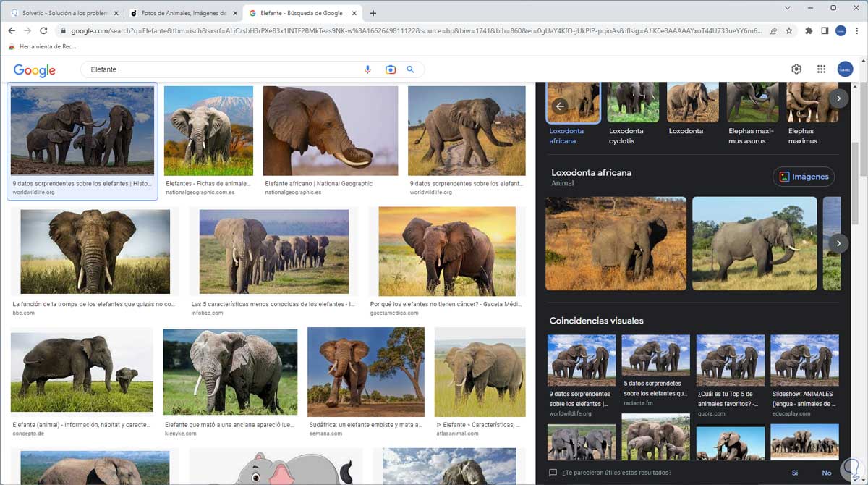The width and height of the screenshot is (868, 485).
Task: Open the bbc.com elephant trunk image
Action: coord(95,252)
